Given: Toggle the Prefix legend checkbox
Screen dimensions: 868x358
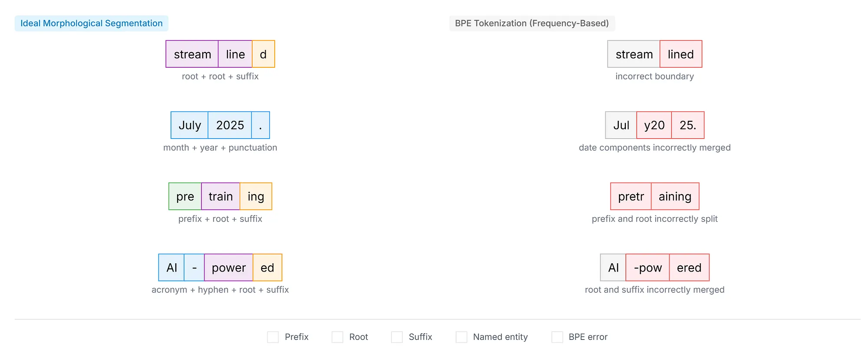Looking at the screenshot, I should 273,337.
